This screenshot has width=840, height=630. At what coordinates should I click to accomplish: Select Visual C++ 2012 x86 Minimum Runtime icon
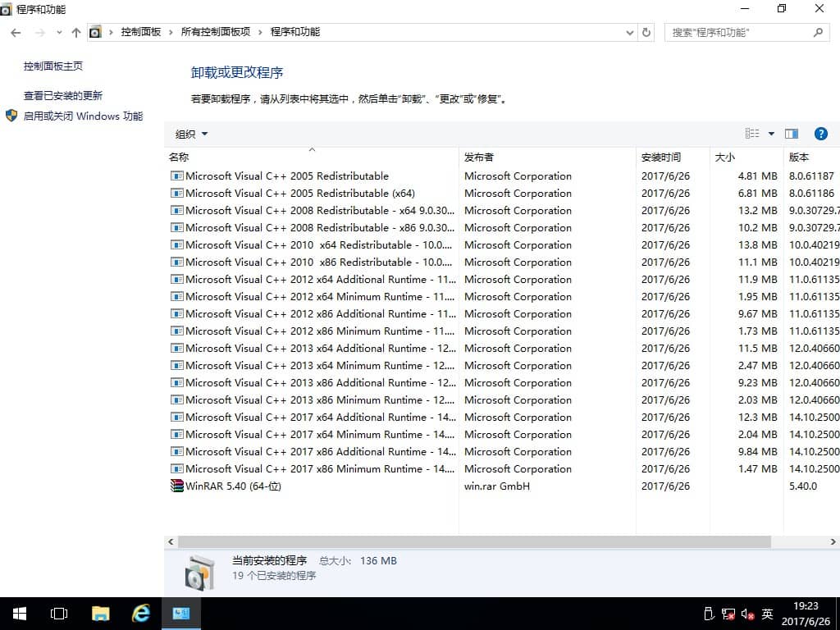click(177, 331)
